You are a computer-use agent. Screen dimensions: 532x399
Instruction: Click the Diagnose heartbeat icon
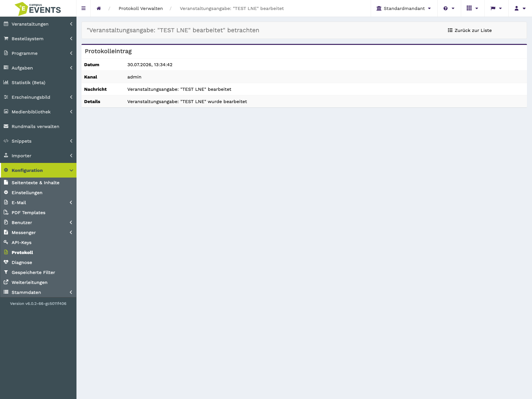click(x=6, y=262)
